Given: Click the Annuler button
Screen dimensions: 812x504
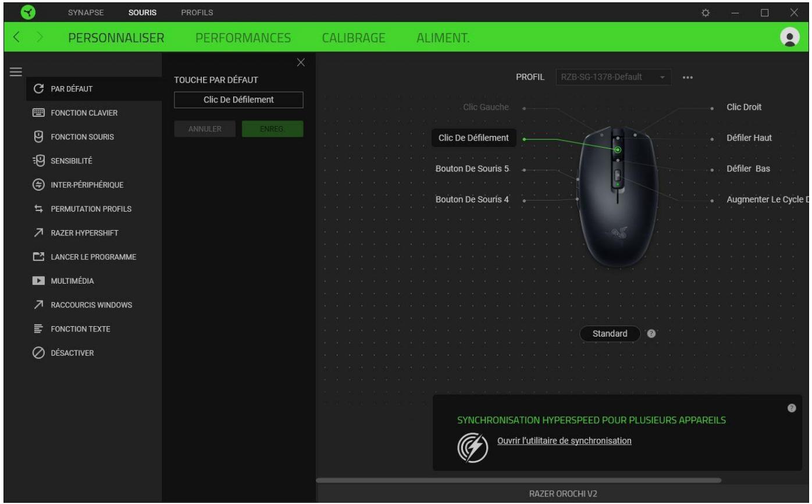Looking at the screenshot, I should point(205,129).
